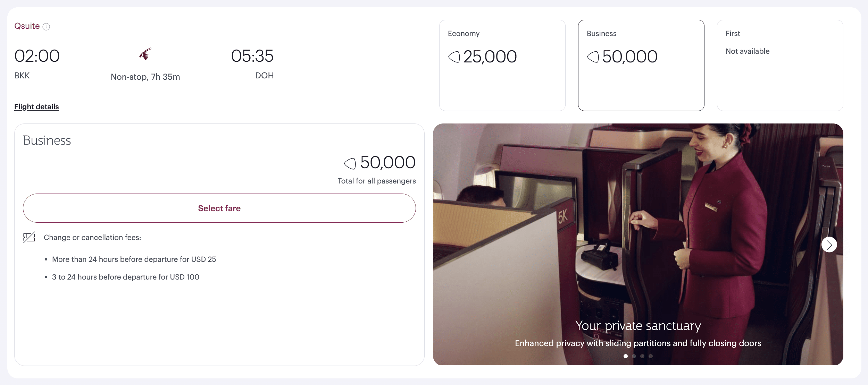Click the Avios icon in the top Business fare card
Image resolution: width=868 pixels, height=385 pixels.
tap(593, 57)
